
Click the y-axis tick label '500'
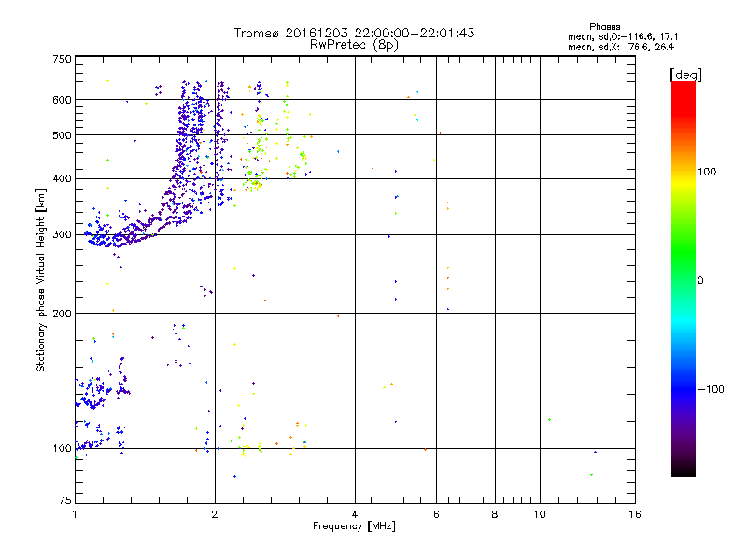(62, 135)
